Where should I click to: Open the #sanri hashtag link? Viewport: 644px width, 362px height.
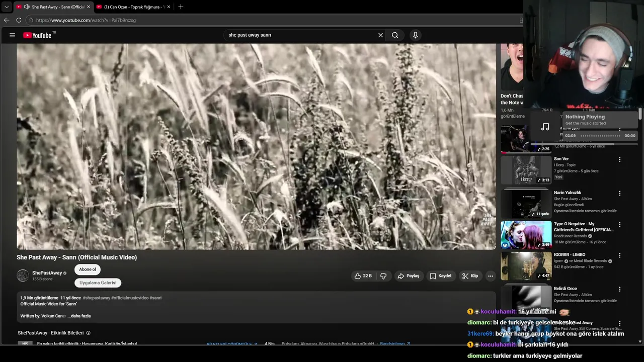coord(155,298)
